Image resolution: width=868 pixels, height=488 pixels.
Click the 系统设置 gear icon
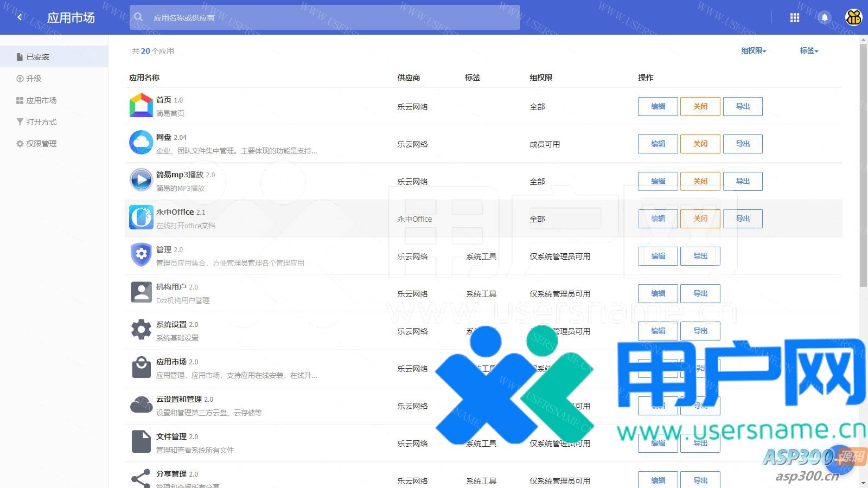click(x=141, y=330)
